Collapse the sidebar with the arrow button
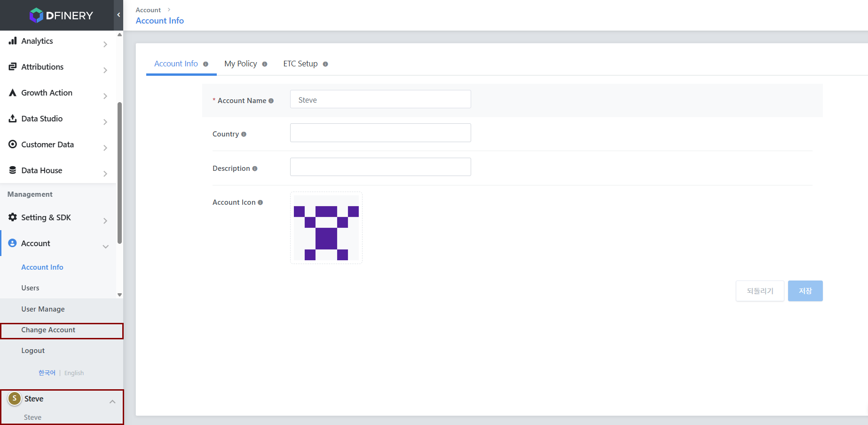Viewport: 868px width, 425px height. 118,15
